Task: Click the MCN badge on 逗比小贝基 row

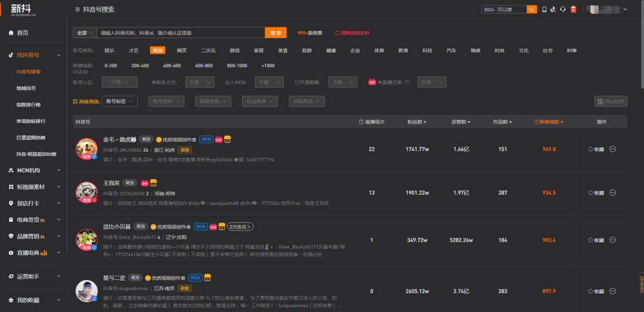Action: pyautogui.click(x=201, y=227)
